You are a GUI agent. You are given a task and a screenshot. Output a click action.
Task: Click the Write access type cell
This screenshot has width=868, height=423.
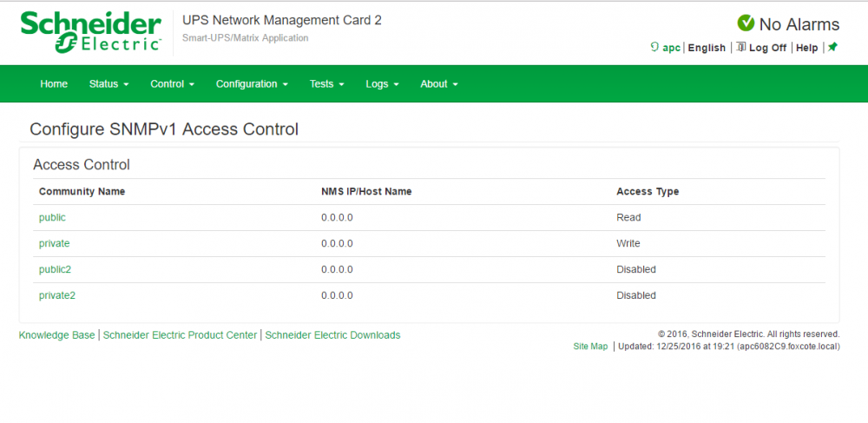pyautogui.click(x=628, y=243)
